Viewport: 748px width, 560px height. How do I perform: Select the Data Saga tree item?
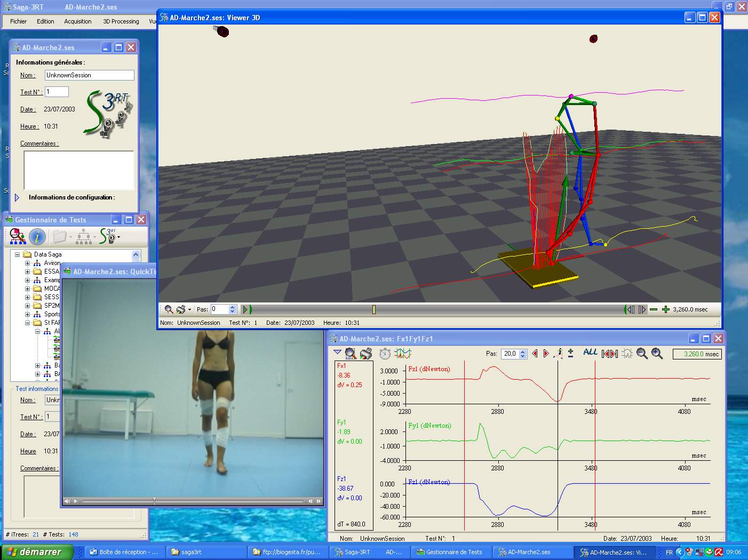point(48,254)
